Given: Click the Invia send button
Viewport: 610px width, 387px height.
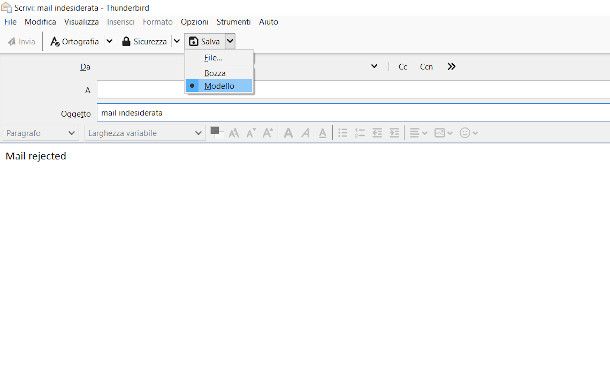Looking at the screenshot, I should click(x=22, y=42).
